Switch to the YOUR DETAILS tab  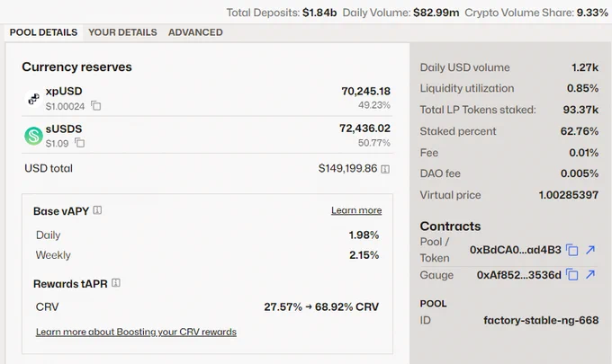coord(122,32)
